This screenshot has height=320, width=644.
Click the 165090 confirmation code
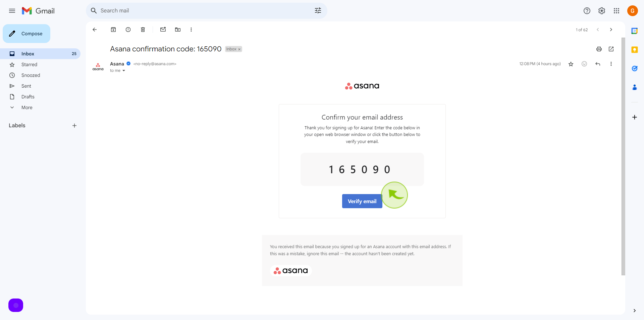[360, 170]
